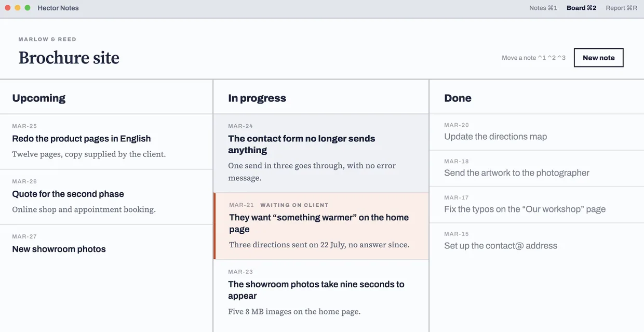Select 'Send the artwork to the photographer'
Screen dimensions: 644x332
pyautogui.click(x=536, y=168)
